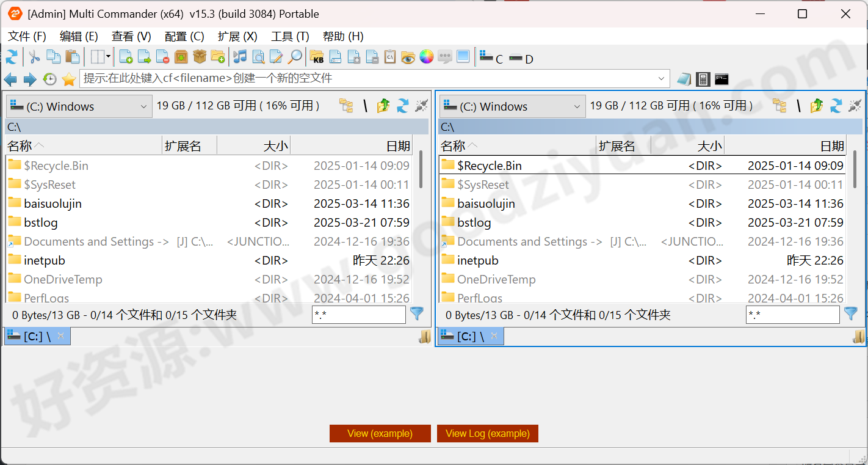Screen dimensions: 868x465
Task: Open the folder tree icon in the left panel
Action: point(346,105)
